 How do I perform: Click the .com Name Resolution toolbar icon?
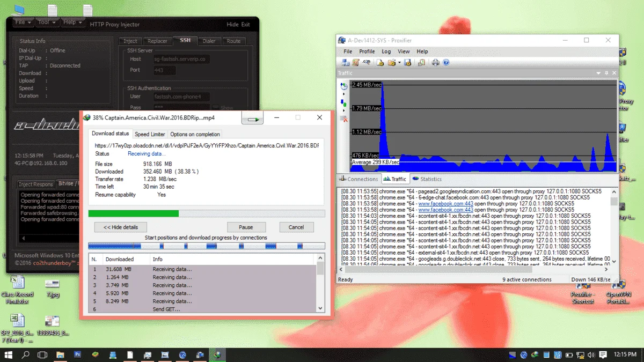[x=367, y=62]
